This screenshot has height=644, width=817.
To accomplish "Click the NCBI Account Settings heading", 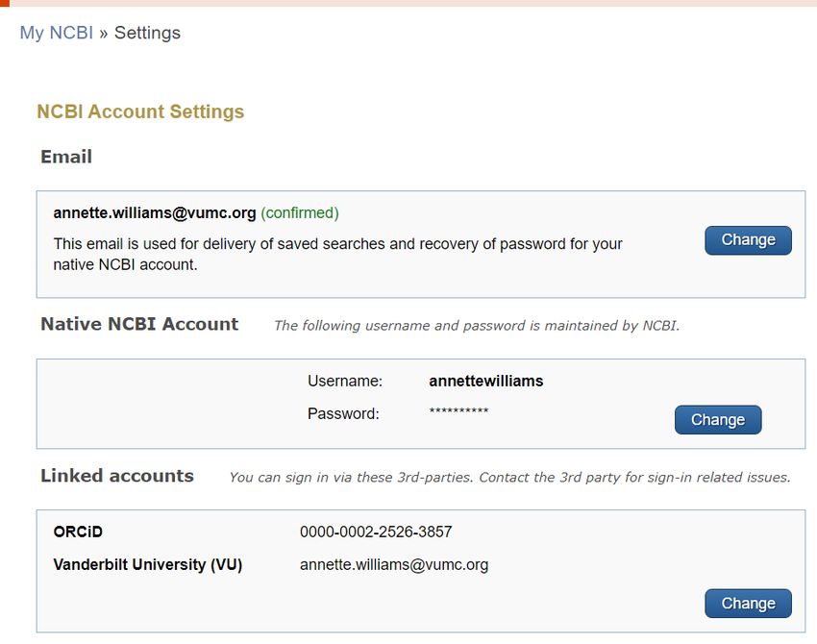I will pyautogui.click(x=140, y=111).
